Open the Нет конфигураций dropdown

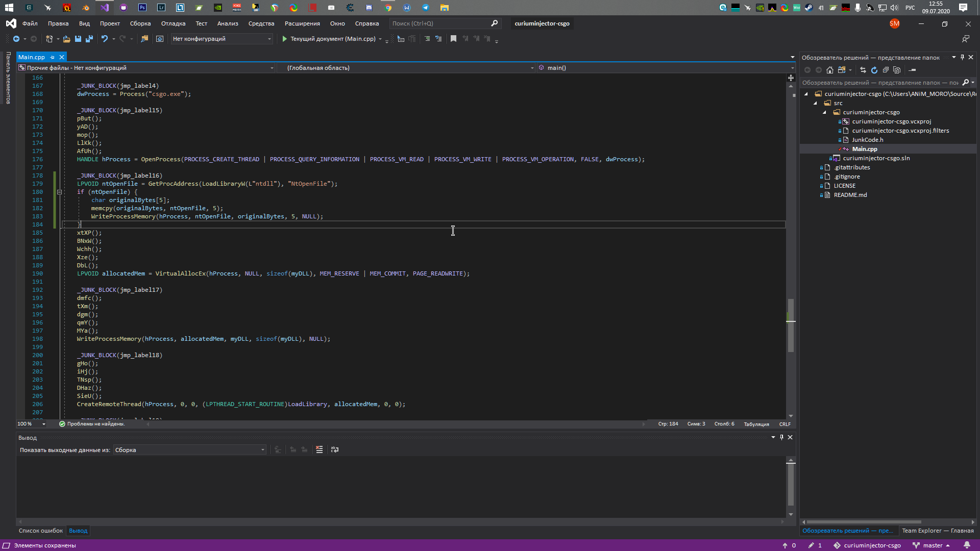coord(269,39)
